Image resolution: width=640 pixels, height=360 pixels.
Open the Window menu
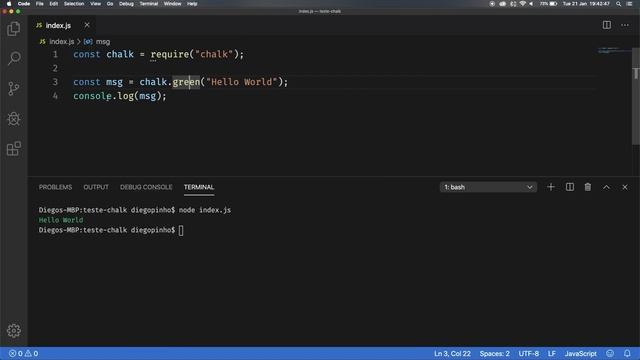[173, 4]
